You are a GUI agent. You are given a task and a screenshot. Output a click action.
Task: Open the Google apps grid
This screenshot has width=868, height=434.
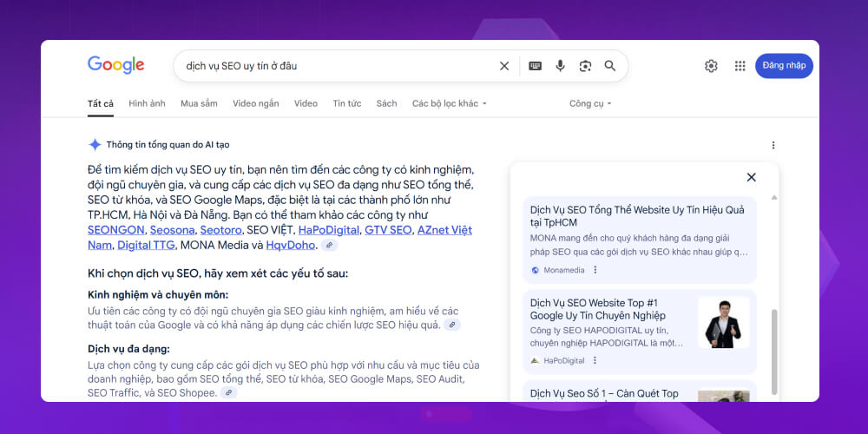click(x=740, y=66)
